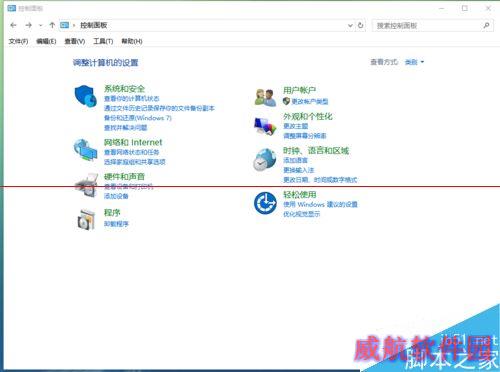Click 选择家庭组和共享选项 link

click(135, 162)
